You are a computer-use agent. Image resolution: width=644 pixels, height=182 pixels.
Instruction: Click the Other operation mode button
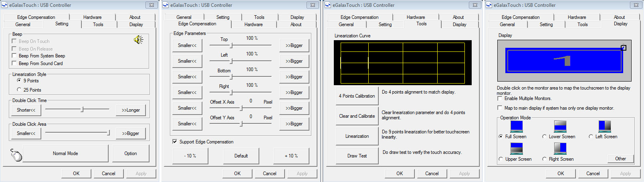pos(621,159)
